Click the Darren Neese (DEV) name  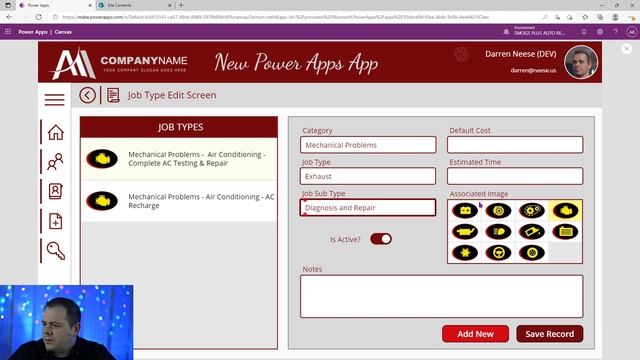click(520, 54)
